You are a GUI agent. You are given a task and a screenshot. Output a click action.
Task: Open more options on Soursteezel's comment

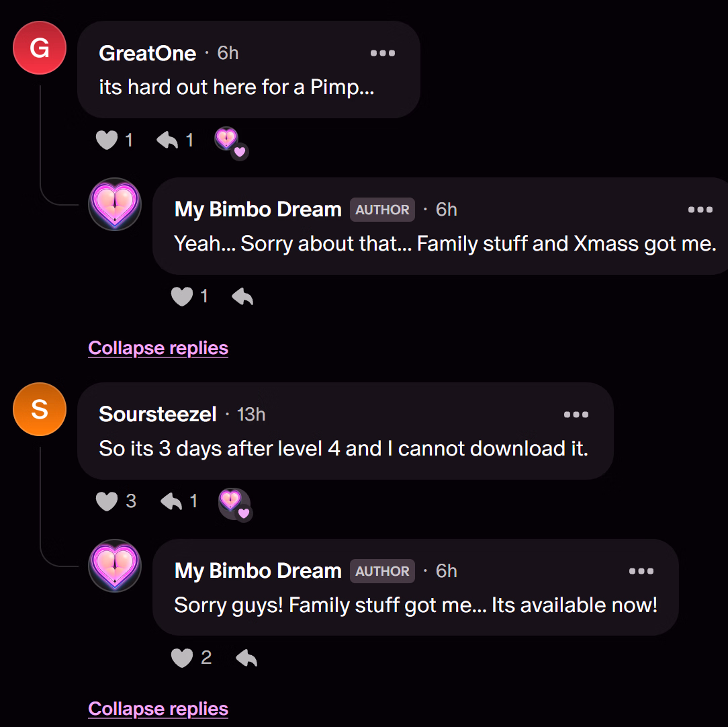pos(576,415)
